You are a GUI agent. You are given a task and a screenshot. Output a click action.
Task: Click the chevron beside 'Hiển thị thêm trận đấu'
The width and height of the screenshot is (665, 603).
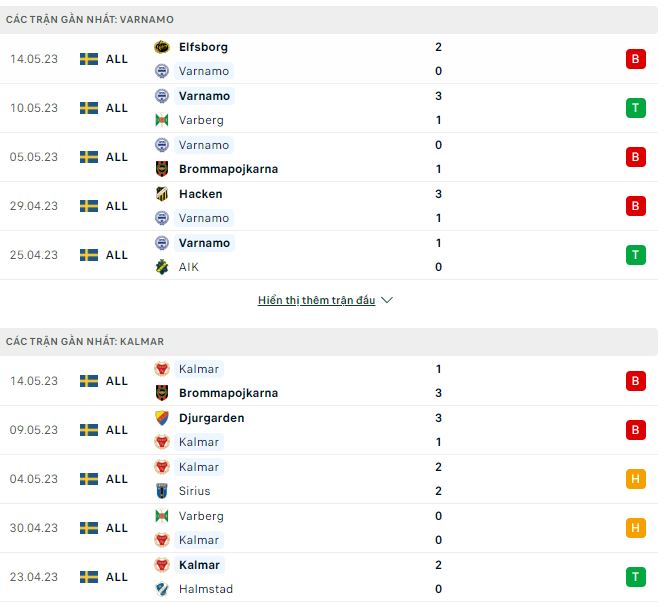pyautogui.click(x=387, y=300)
